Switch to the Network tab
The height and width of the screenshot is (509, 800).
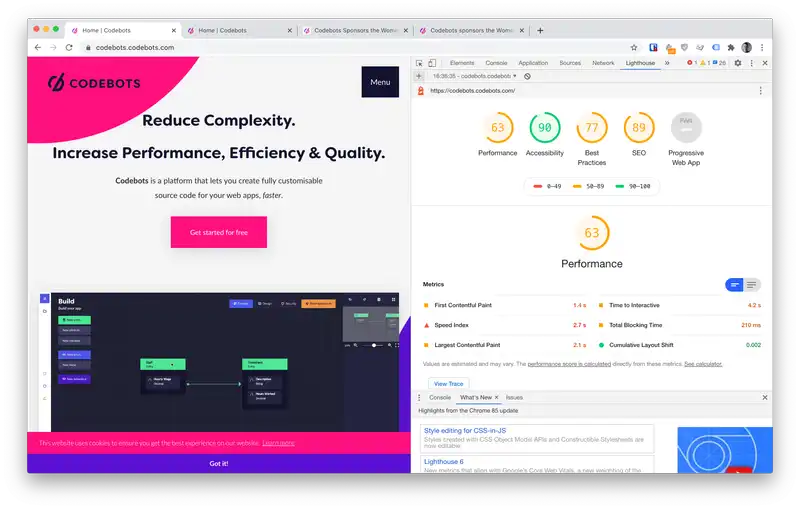603,63
